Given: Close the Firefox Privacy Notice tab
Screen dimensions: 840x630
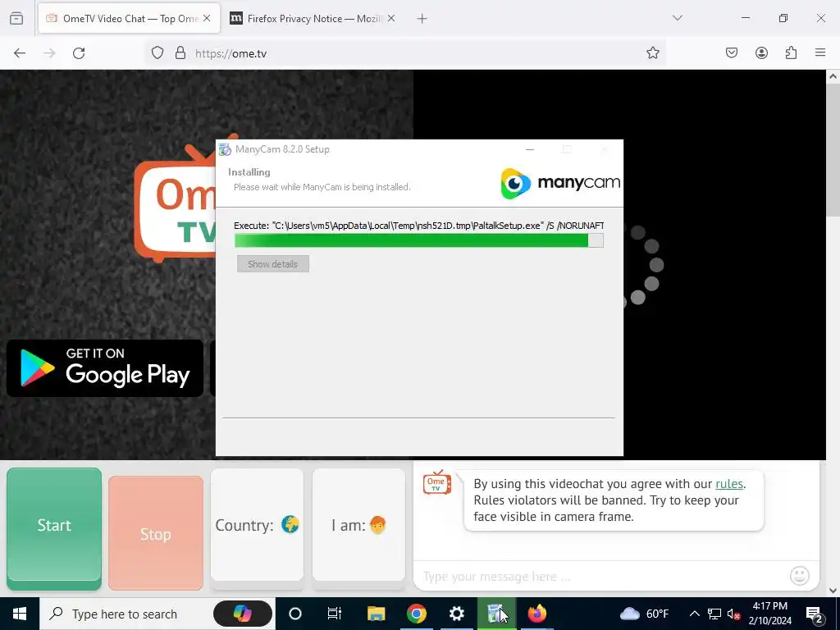Looking at the screenshot, I should [391, 18].
